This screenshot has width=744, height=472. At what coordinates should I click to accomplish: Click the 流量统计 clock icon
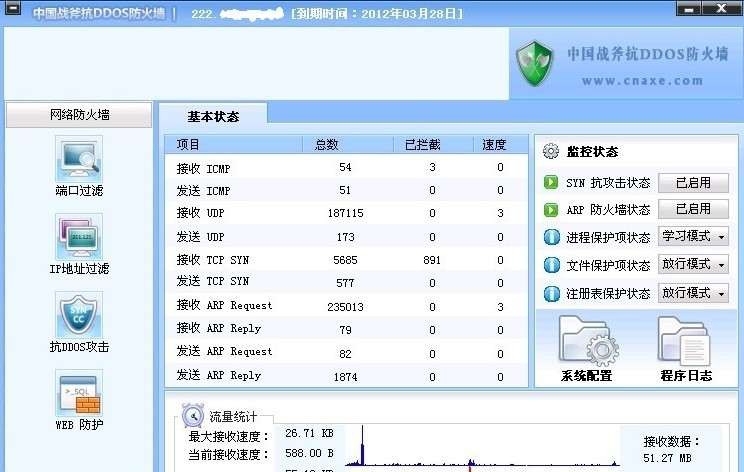193,416
